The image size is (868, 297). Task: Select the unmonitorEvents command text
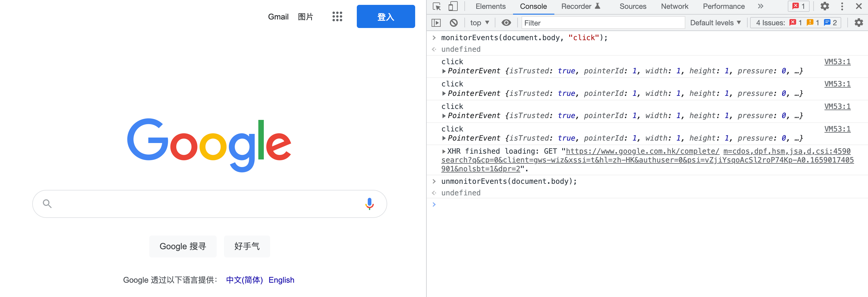point(509,182)
